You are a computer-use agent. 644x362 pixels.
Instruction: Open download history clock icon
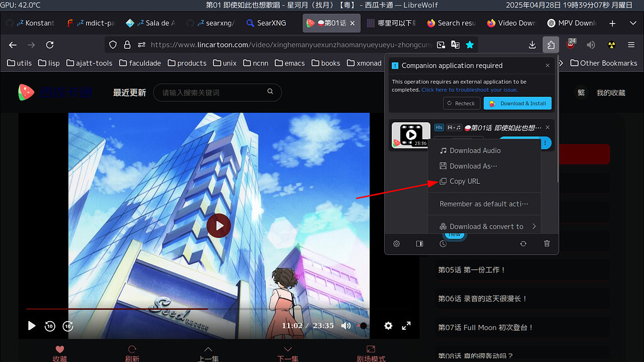(443, 244)
